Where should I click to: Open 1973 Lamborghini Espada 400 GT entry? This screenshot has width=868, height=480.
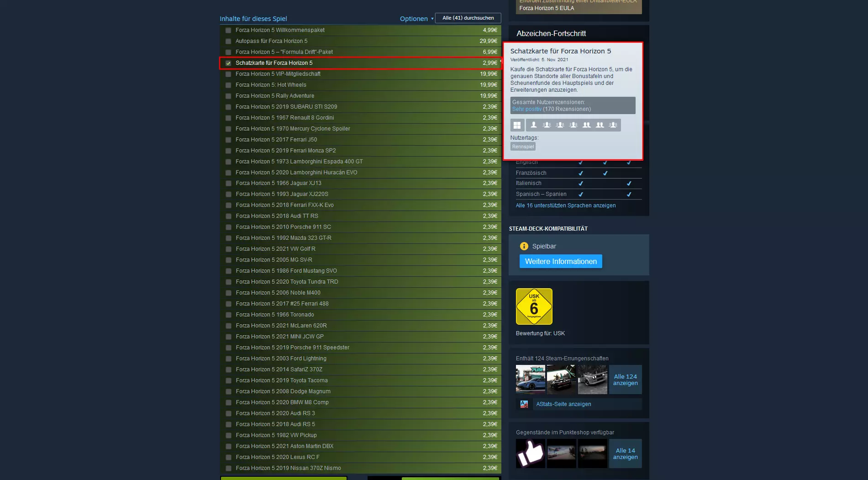pos(361,162)
